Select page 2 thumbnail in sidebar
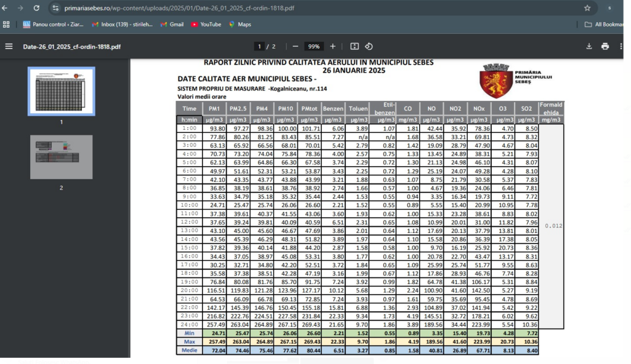 click(61, 157)
